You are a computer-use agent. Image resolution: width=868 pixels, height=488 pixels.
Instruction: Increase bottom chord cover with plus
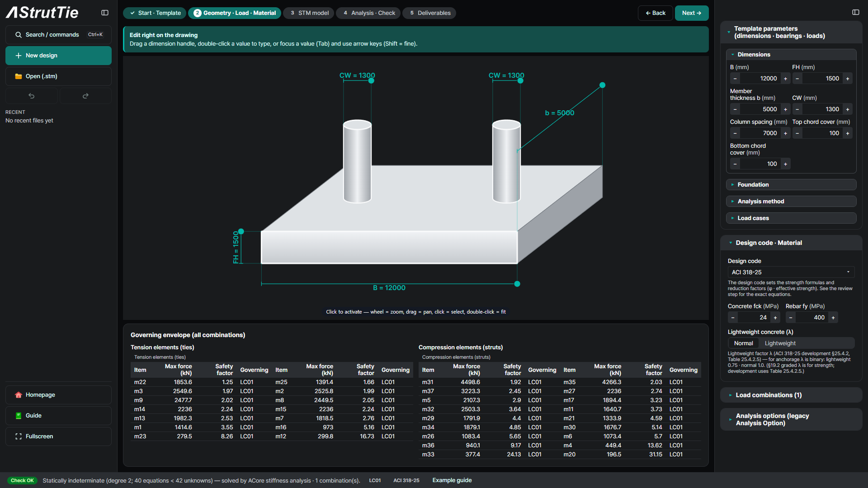coord(786,164)
